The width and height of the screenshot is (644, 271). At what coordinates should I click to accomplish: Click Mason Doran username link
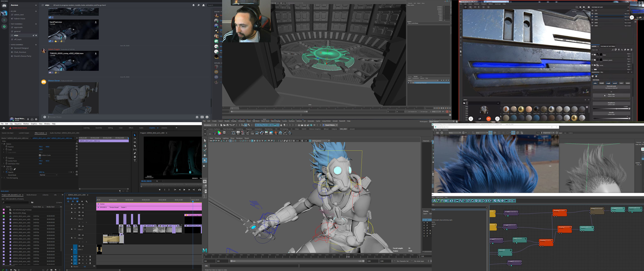pos(54,81)
